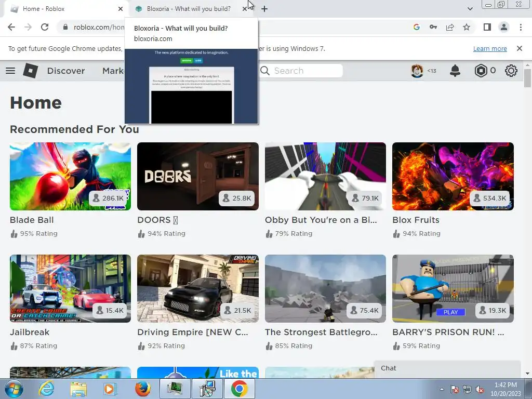Open the Windows Start button
Viewport: 532px width, 399px height.
tap(13, 389)
